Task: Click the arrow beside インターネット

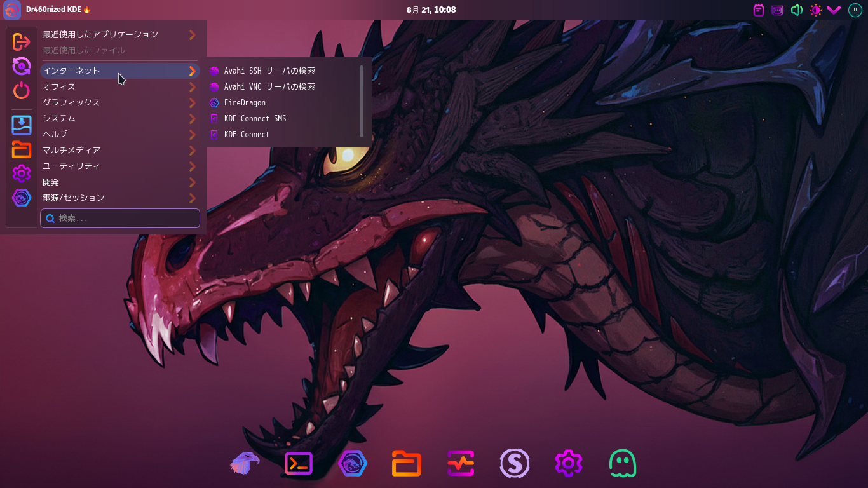Action: tap(192, 71)
